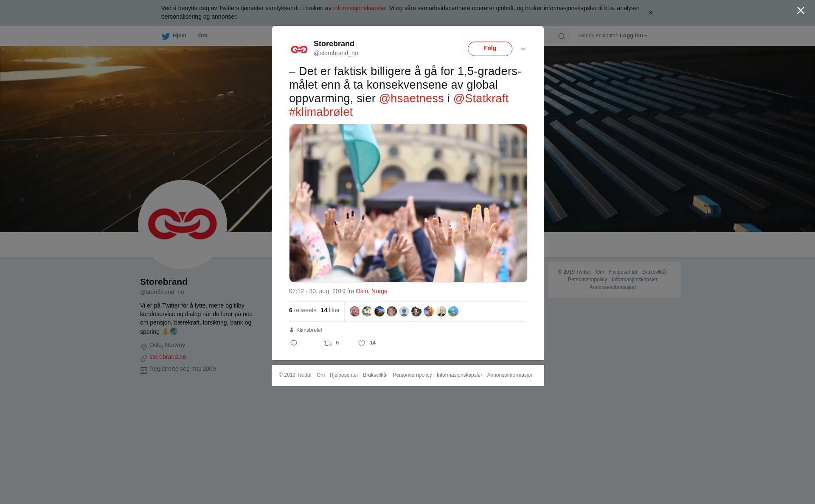Click first liker avatar in the row

355,311
